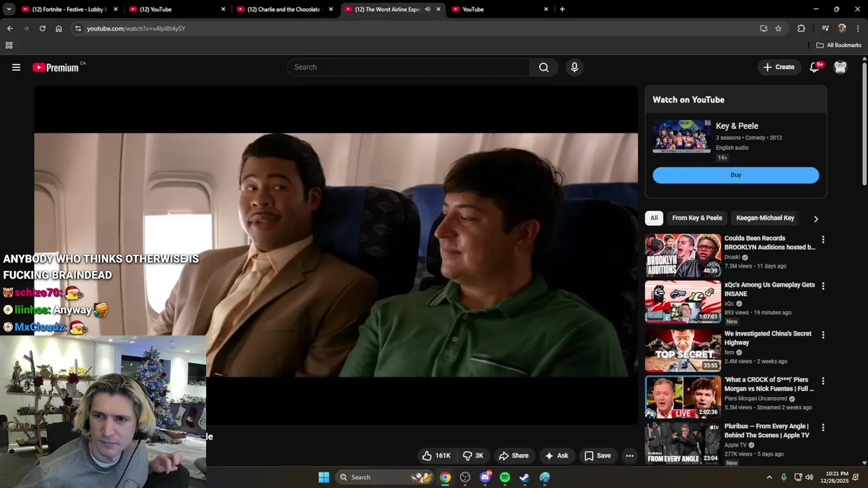Reload the page in Chrome

[x=42, y=28]
